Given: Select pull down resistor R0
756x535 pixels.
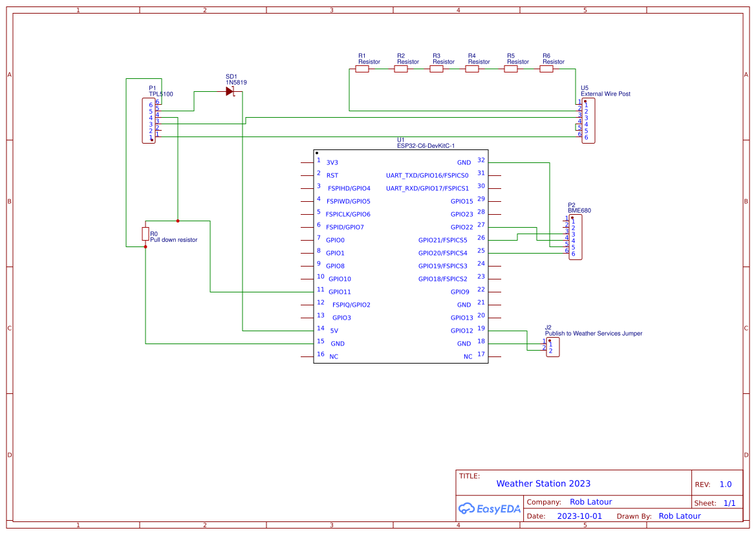Looking at the screenshot, I should [146, 234].
